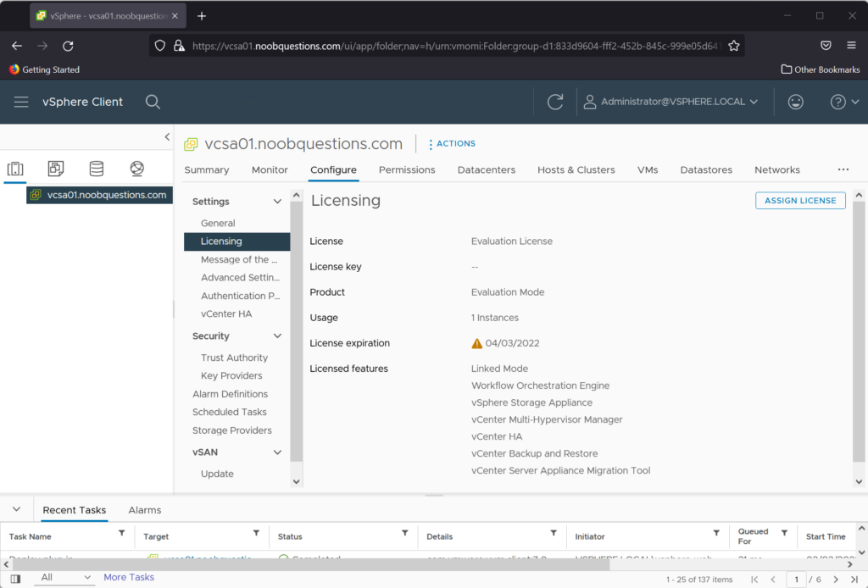Open Trust Authority settings

(234, 358)
